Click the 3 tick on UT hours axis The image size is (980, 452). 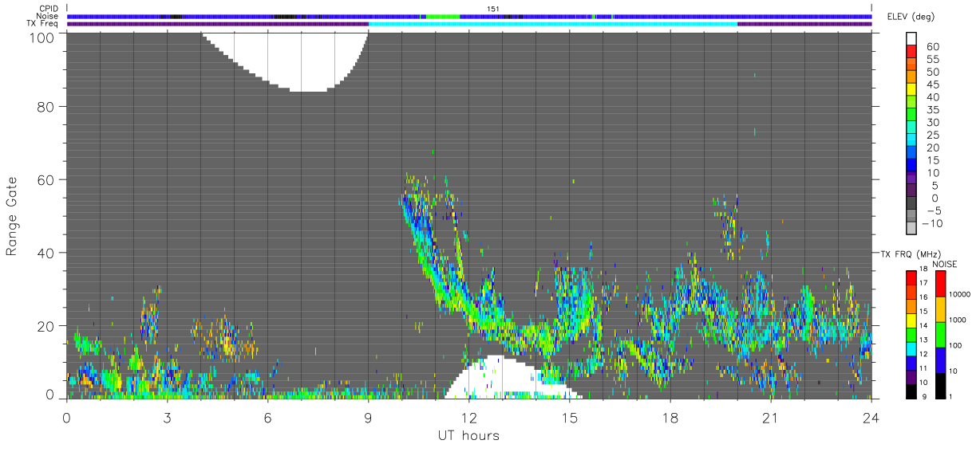(x=167, y=418)
